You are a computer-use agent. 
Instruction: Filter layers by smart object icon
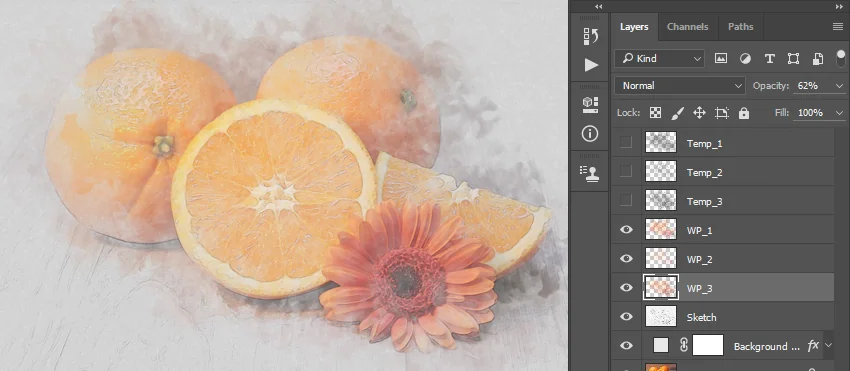point(818,59)
